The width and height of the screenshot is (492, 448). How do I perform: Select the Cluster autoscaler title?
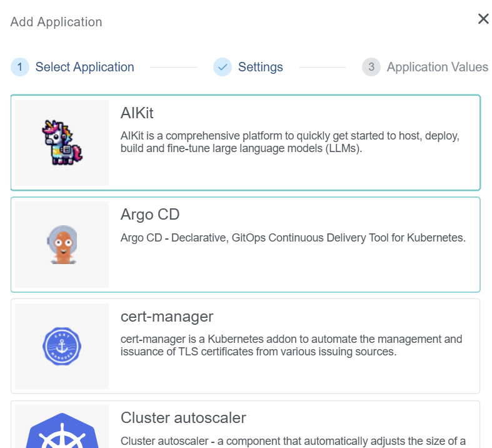pos(183,417)
